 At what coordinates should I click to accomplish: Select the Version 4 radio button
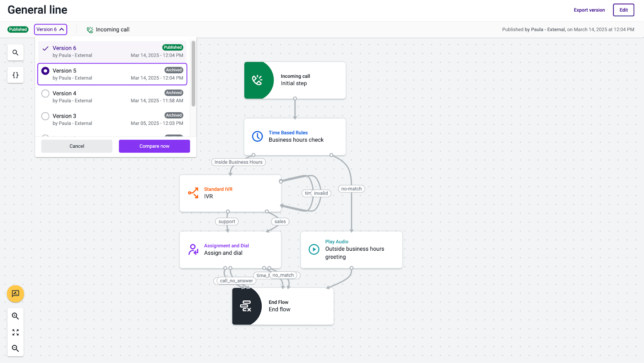coord(45,93)
